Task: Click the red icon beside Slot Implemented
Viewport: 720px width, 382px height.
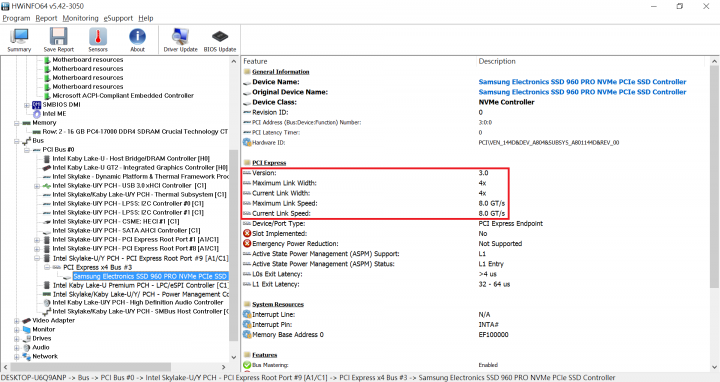Action: 247,233
